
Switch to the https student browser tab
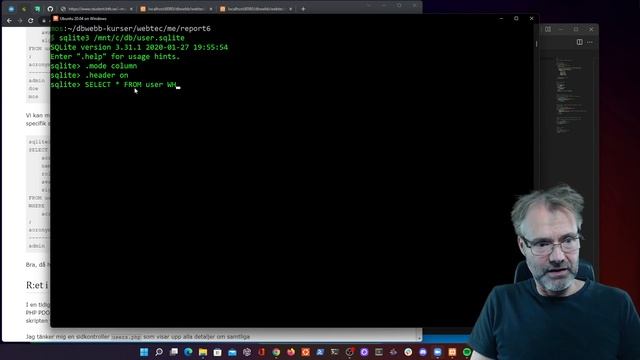97,9
